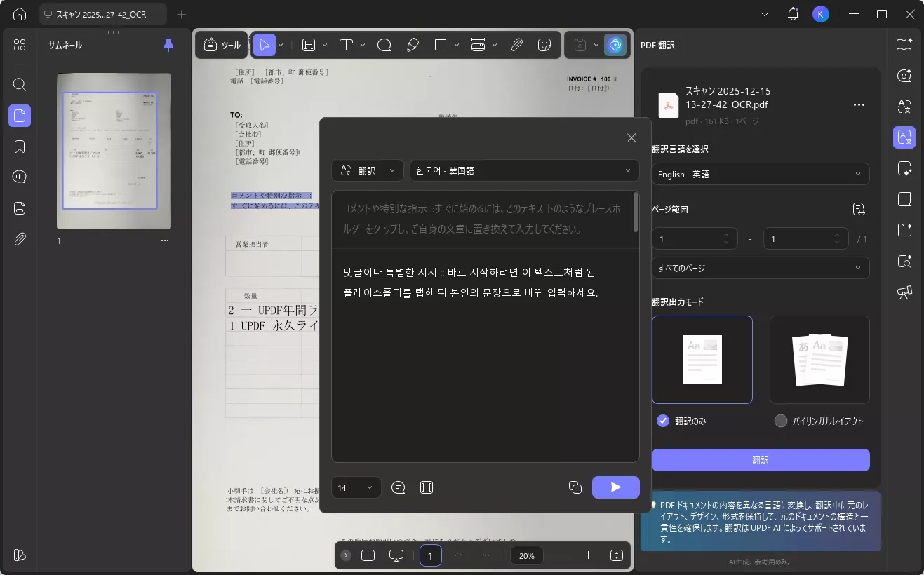Enable the 翻訳のみ output mode
This screenshot has height=575, width=924.
tap(662, 421)
